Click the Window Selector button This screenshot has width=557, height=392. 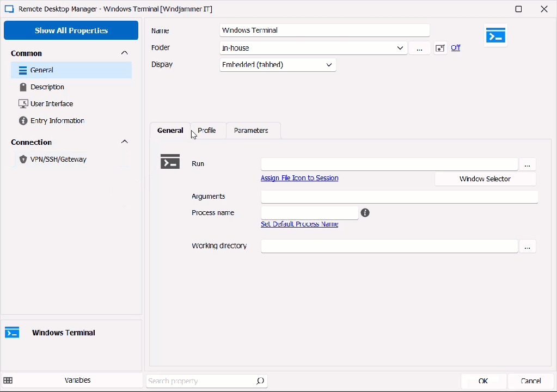[x=485, y=179]
